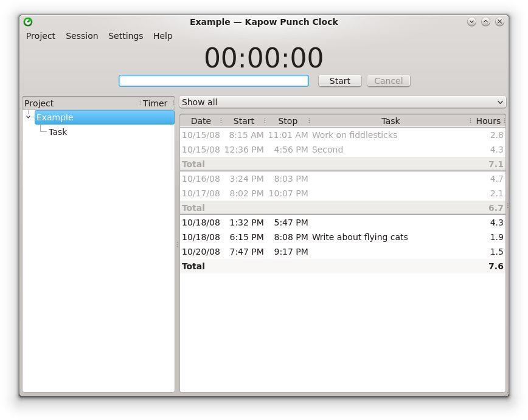Select the session with task Second
Viewport: 528px width, 420px height.
[342, 150]
